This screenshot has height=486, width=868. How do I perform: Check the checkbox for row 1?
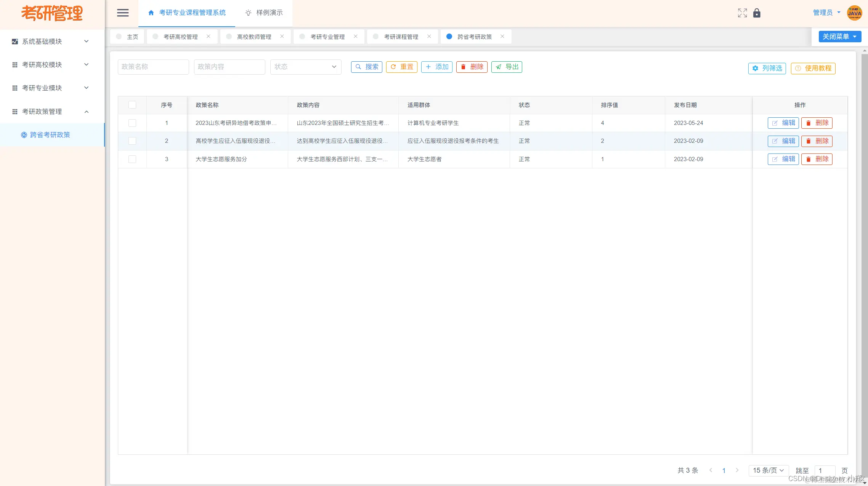[132, 123]
